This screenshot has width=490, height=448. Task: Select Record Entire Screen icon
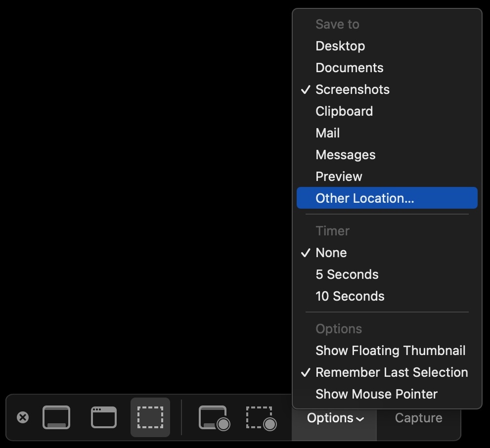[x=214, y=418]
